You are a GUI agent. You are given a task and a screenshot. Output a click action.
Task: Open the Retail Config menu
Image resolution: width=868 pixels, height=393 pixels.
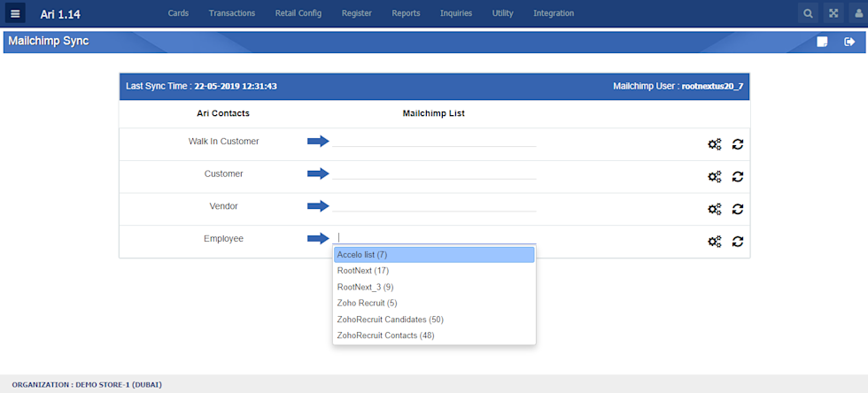(x=298, y=13)
